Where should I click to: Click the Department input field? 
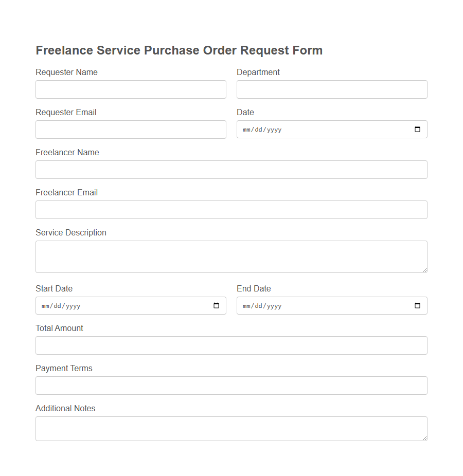click(331, 89)
